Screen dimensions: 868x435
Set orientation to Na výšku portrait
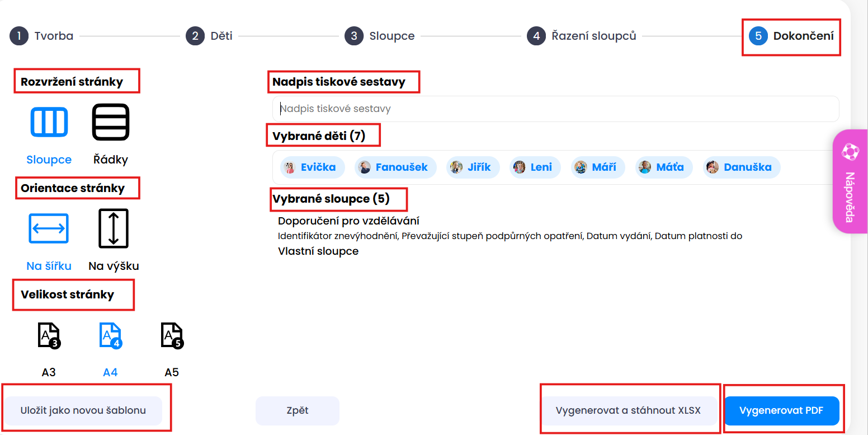tap(114, 228)
